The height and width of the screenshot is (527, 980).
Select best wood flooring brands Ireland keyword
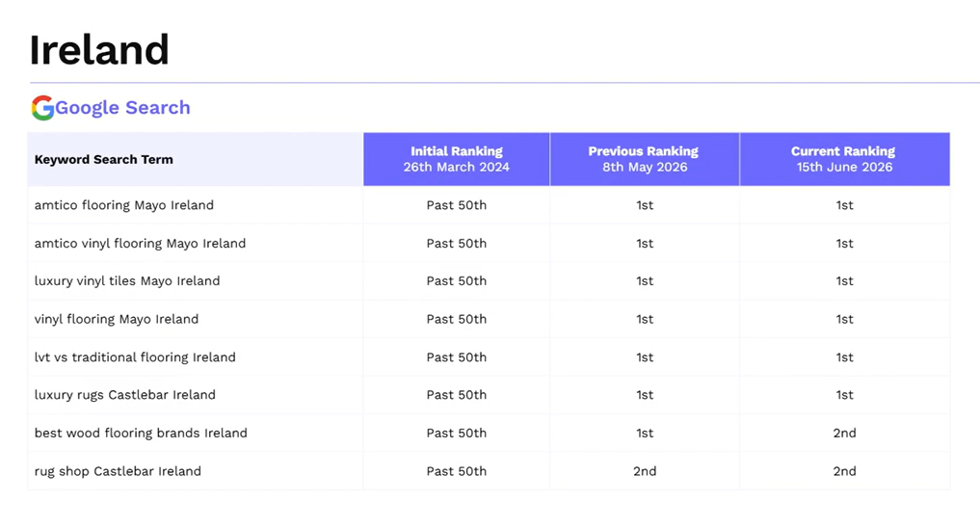click(x=141, y=433)
